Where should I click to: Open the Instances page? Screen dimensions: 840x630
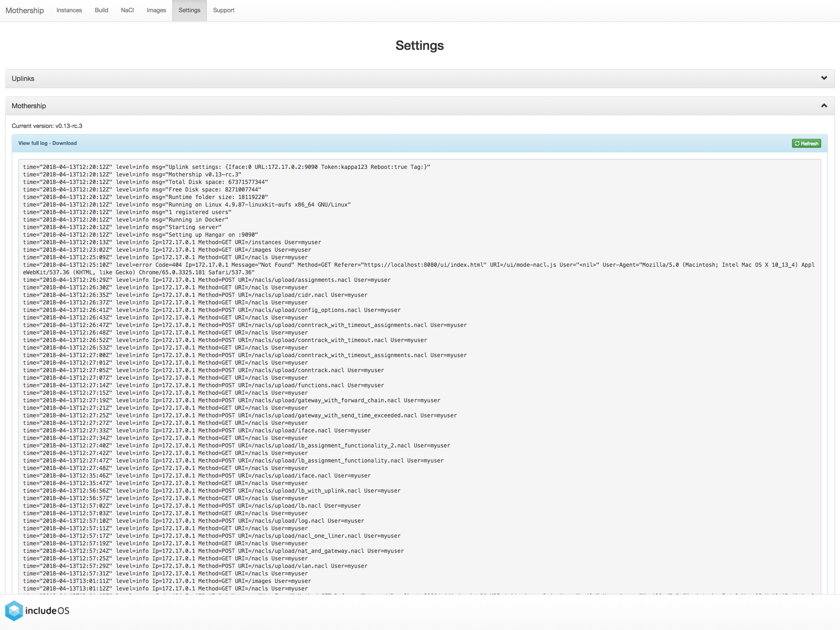pos(69,10)
